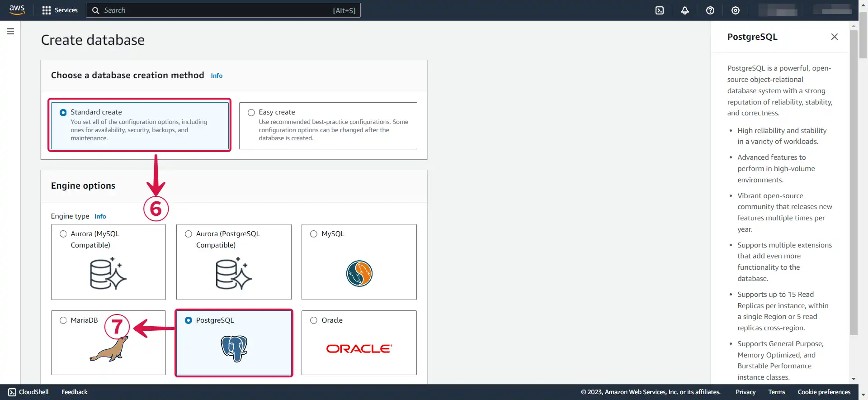Select Standard create radio button
Viewport: 868px width, 400px height.
click(x=63, y=113)
